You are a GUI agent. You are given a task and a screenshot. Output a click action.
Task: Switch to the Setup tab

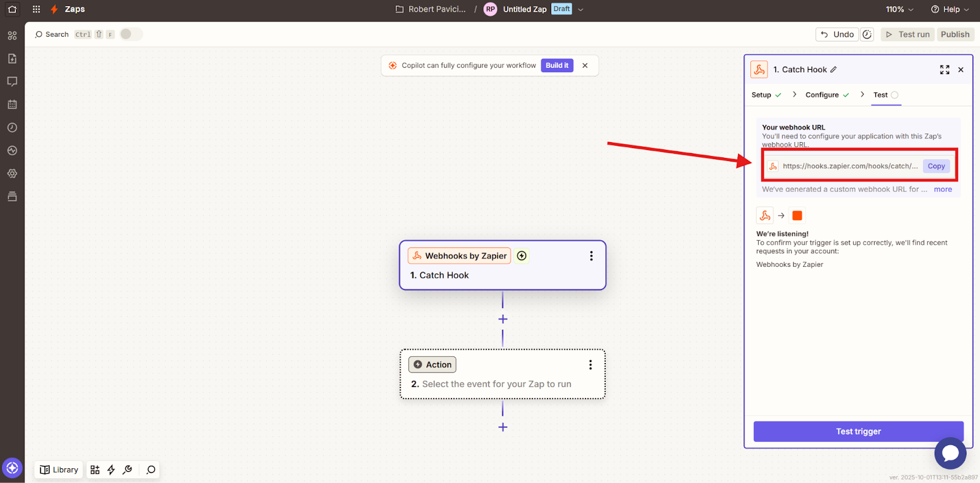point(766,95)
